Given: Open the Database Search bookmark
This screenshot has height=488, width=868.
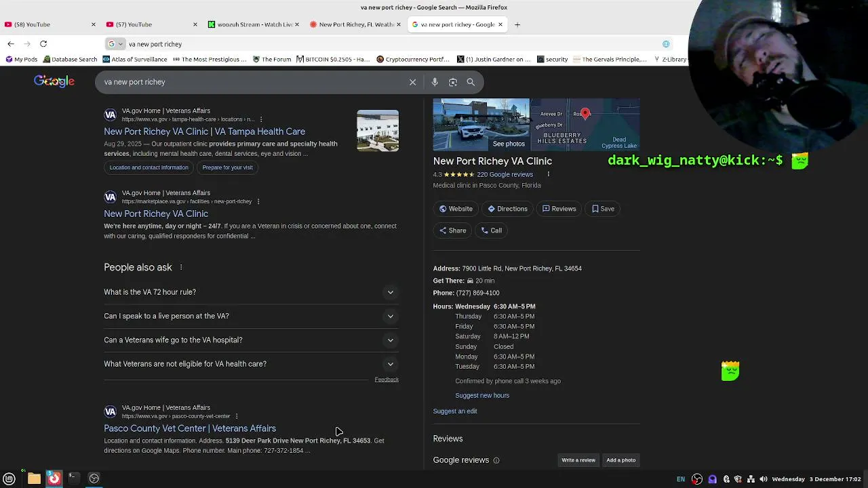Looking at the screenshot, I should [70, 60].
